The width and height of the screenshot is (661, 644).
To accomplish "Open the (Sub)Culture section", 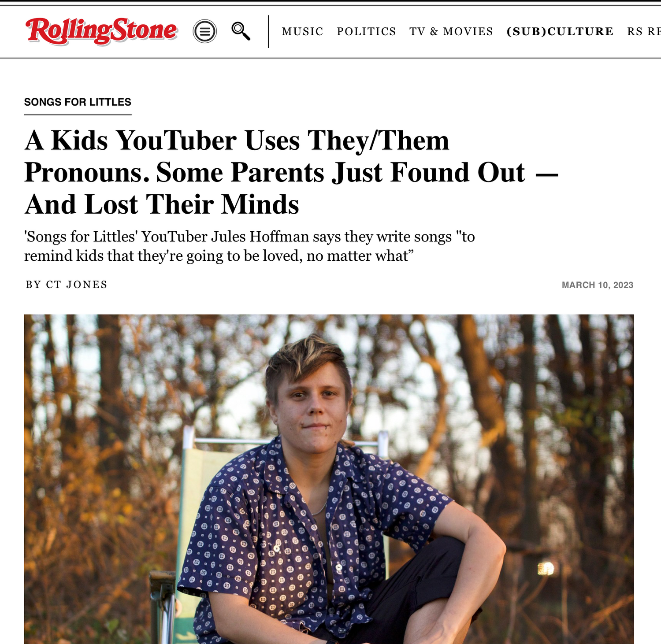I will pos(560,32).
